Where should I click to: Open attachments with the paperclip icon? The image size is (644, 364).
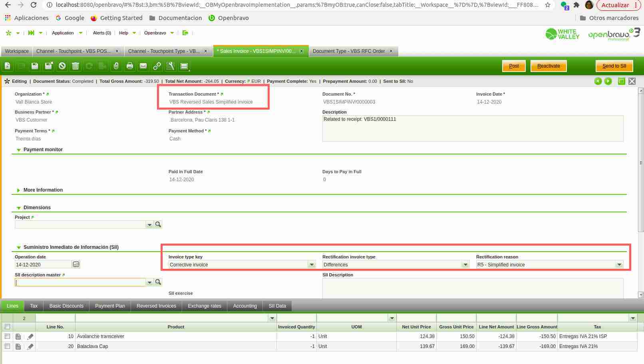116,66
